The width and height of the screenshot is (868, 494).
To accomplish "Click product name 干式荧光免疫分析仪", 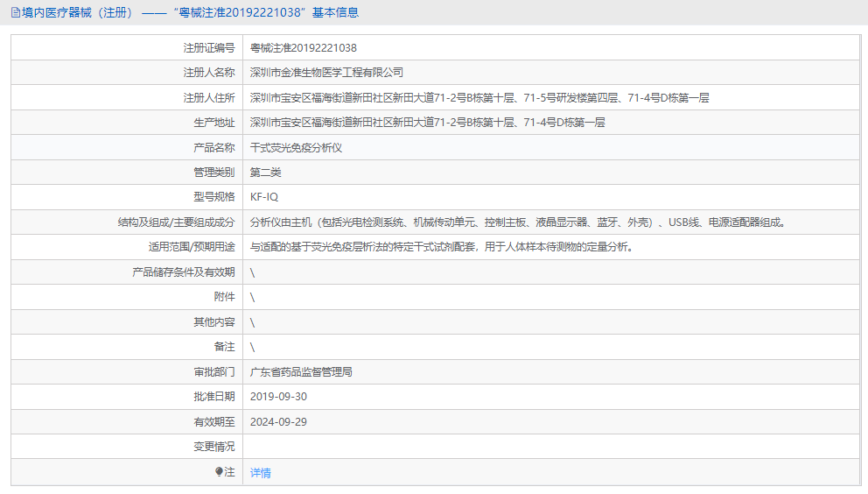I will (296, 147).
